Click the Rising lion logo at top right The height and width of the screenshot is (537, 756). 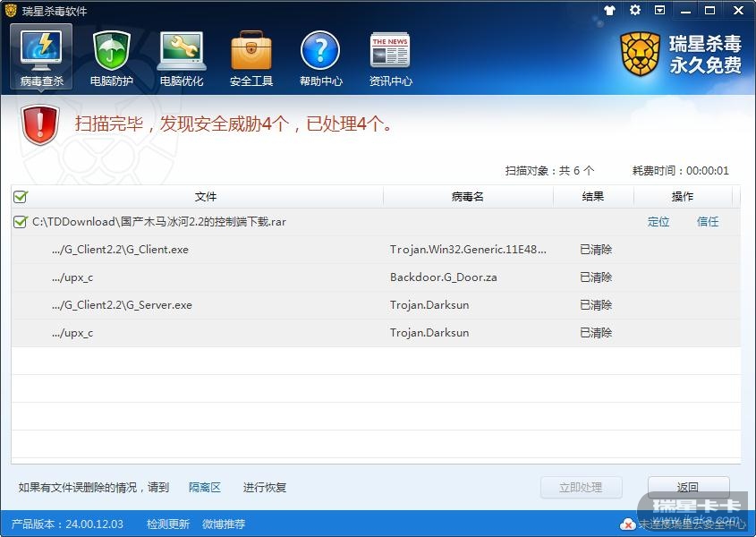click(x=640, y=54)
